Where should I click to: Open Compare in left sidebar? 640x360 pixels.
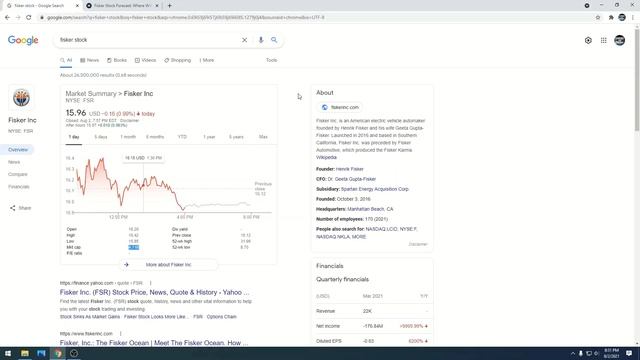(18, 174)
